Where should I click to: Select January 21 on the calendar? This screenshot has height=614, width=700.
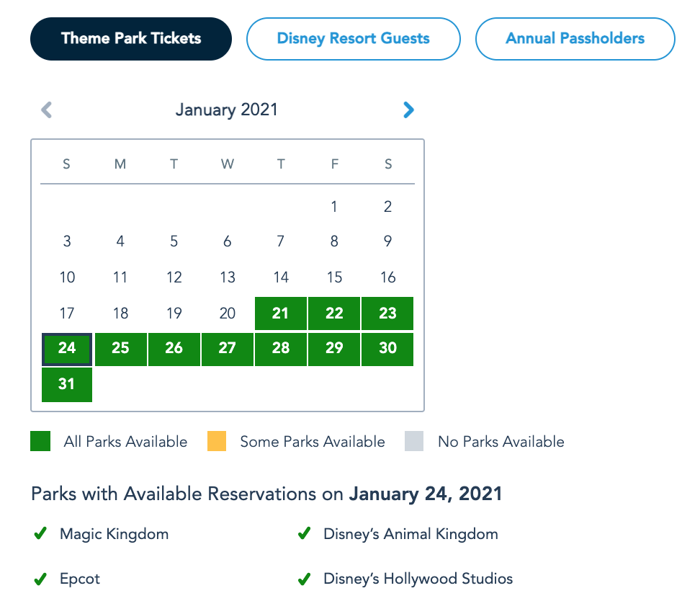point(281,313)
